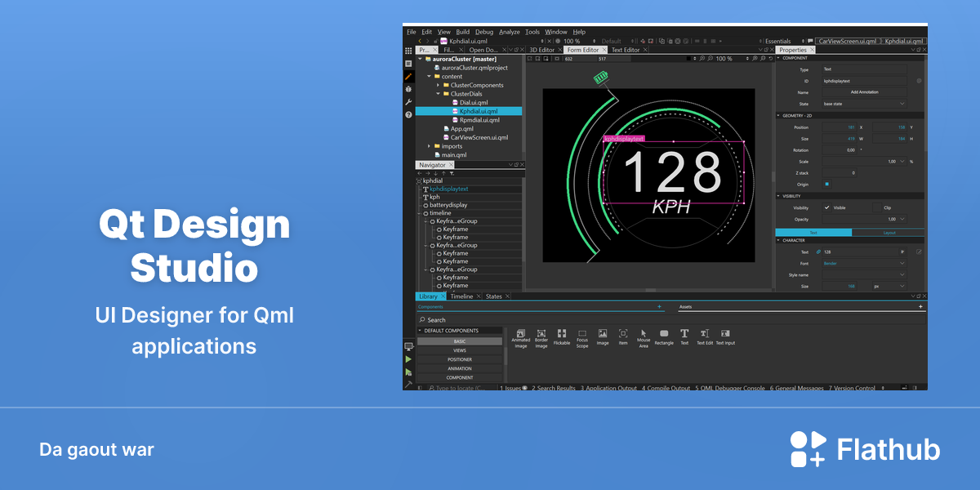Image resolution: width=980 pixels, height=490 pixels.
Task: Pick the Text Edit component icon
Action: [704, 334]
